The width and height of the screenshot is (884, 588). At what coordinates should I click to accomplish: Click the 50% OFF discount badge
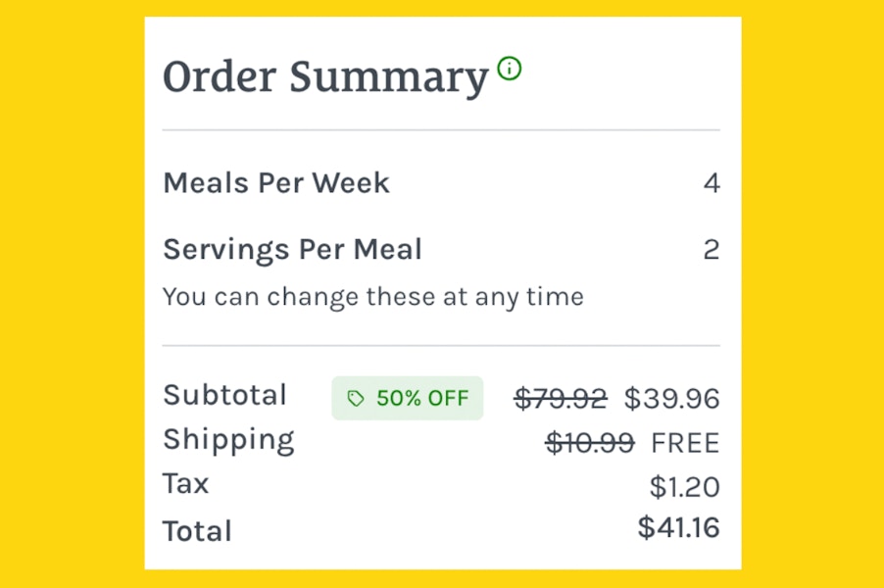click(408, 399)
